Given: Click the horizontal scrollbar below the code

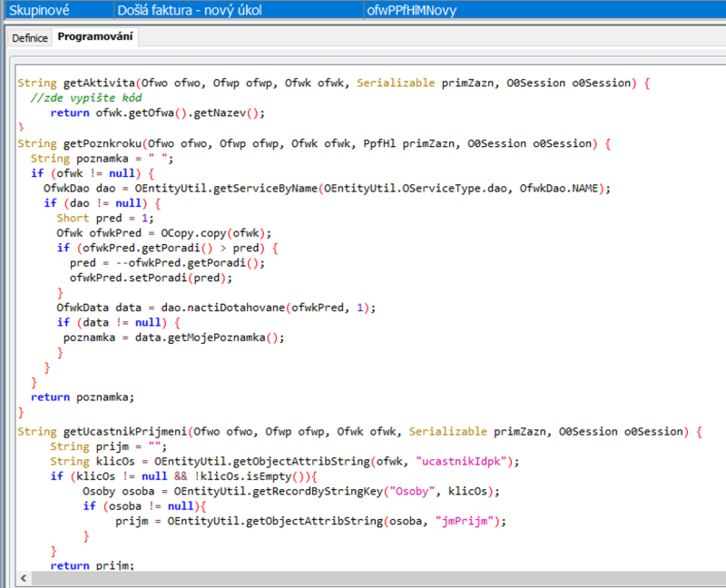Looking at the screenshot, I should pos(363,578).
